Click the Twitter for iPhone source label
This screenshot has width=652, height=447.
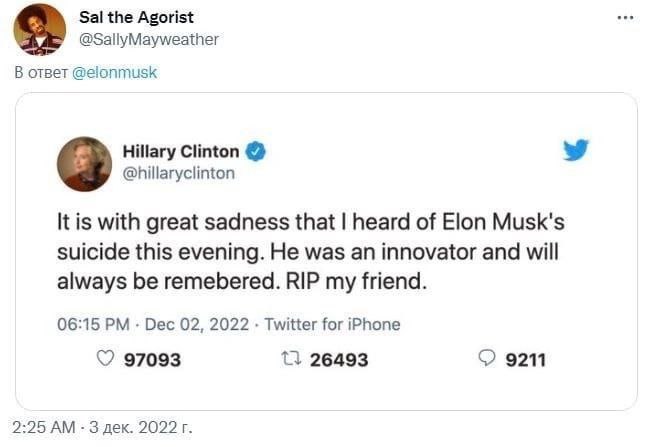pyautogui.click(x=332, y=324)
